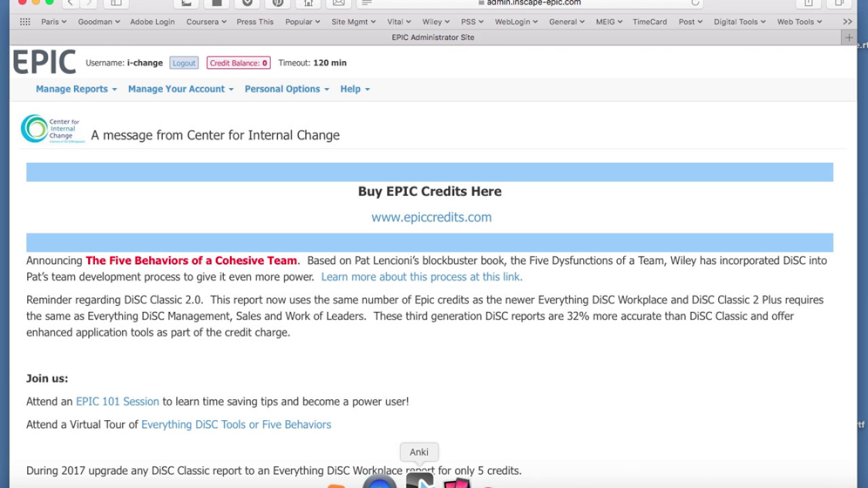
Task: Expand the Goodman bookmarks folder
Action: click(98, 22)
